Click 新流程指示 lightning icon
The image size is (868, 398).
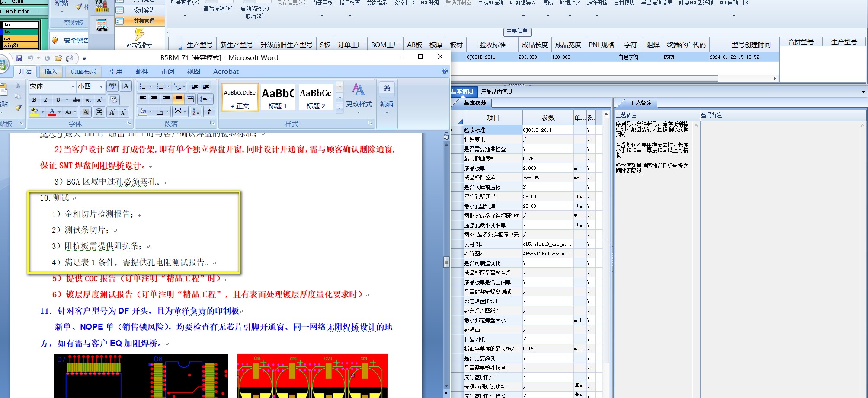click(139, 34)
